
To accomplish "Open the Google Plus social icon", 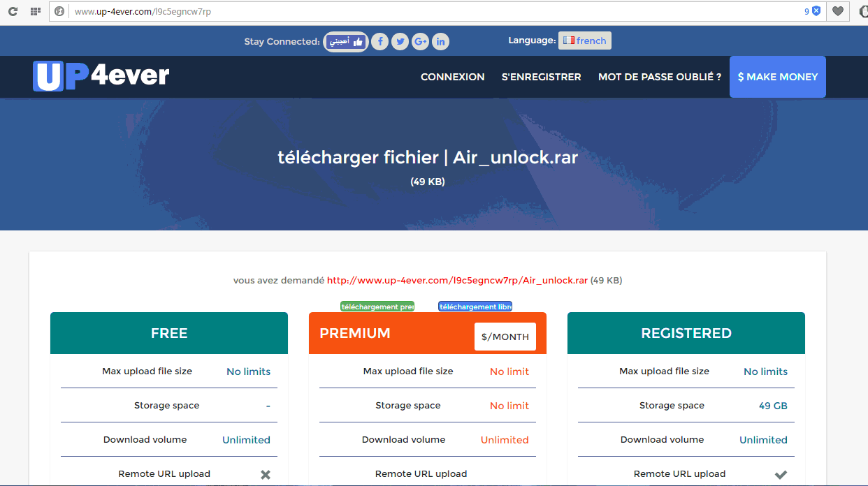I will 420,42.
